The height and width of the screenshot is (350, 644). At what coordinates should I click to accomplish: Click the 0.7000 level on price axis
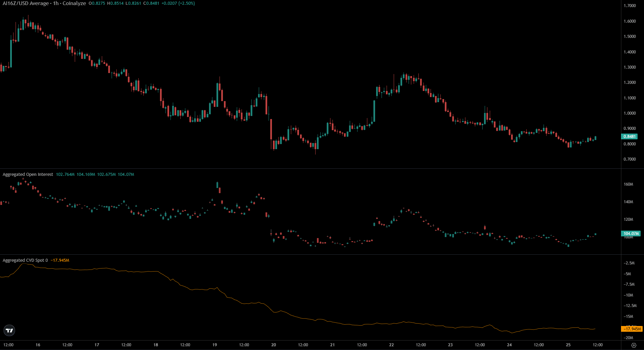click(629, 159)
